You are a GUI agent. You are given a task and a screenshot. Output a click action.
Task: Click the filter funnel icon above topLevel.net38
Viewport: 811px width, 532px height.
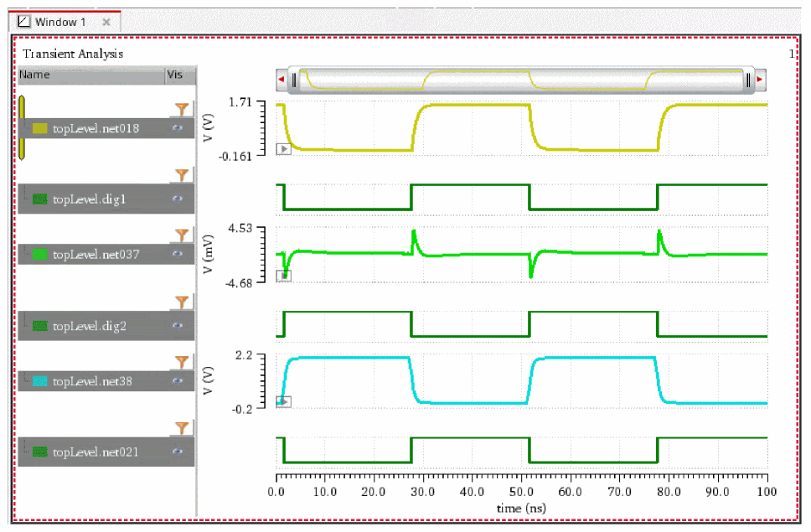click(x=182, y=362)
